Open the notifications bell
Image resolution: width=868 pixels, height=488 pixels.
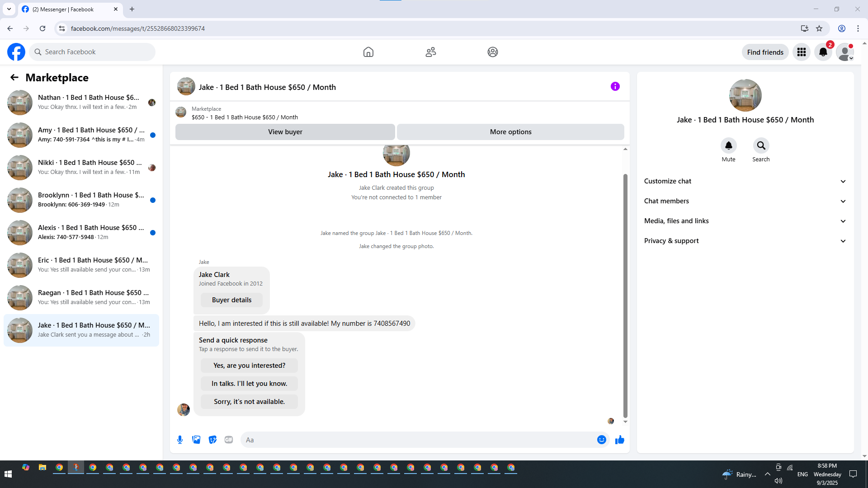(823, 52)
